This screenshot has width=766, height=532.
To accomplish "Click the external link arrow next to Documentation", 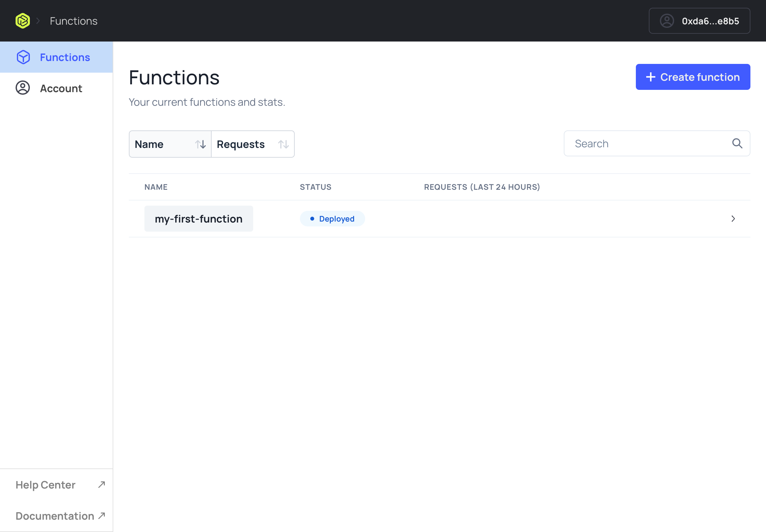I will point(101,515).
